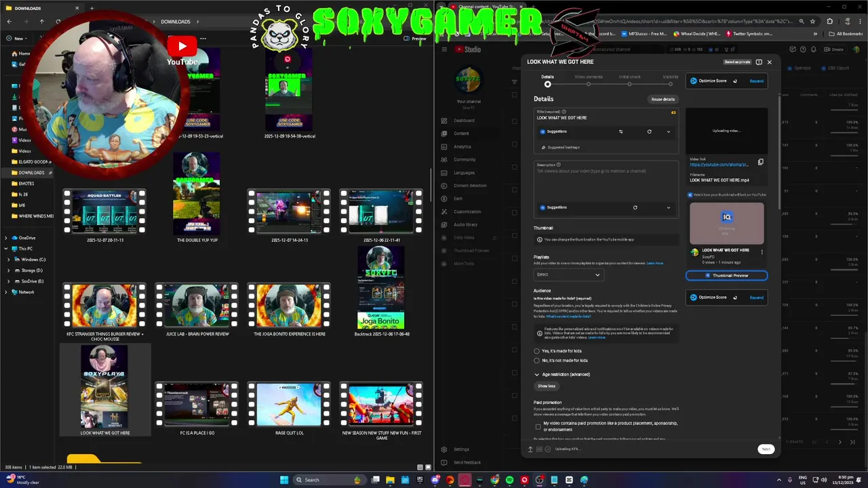This screenshot has width=868, height=488.
Task: Expand OneDrive in Explorer tree
Action: pyautogui.click(x=6, y=238)
